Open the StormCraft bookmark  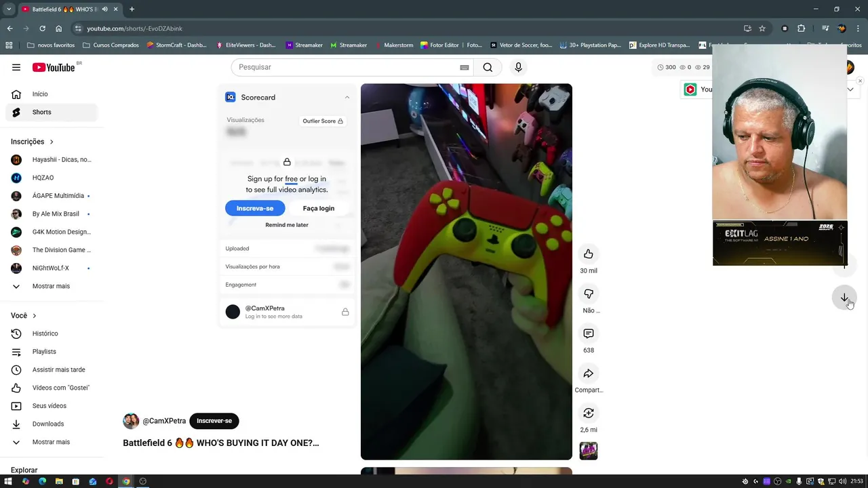coord(176,45)
